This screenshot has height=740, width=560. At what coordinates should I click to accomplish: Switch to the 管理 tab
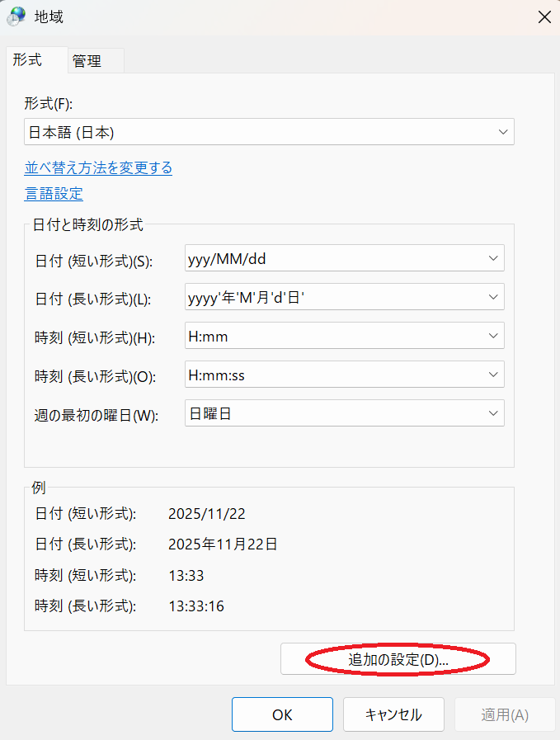87,60
